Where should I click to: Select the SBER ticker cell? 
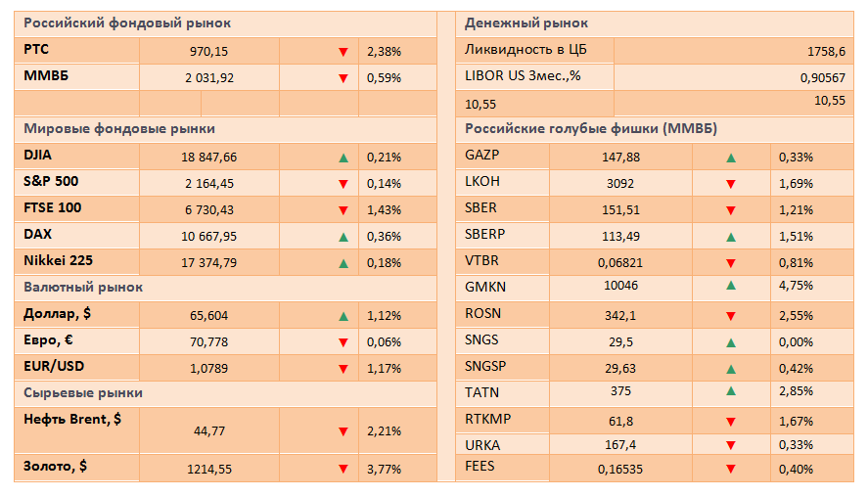502,208
